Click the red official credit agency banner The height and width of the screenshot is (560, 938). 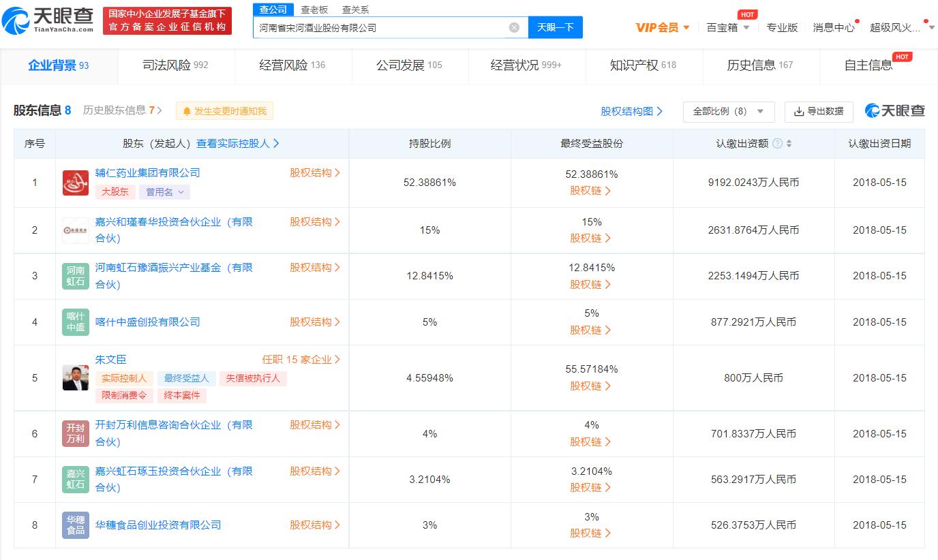[x=167, y=20]
